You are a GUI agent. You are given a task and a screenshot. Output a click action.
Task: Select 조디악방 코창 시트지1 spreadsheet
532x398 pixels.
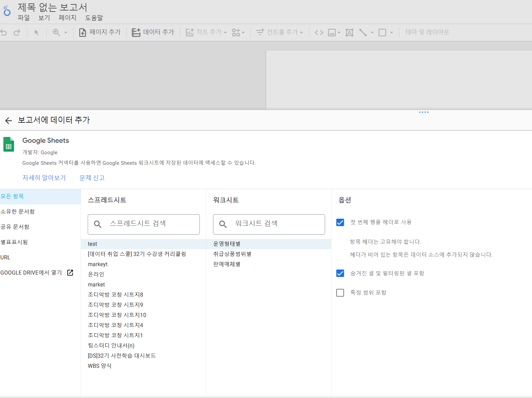[x=143, y=335]
